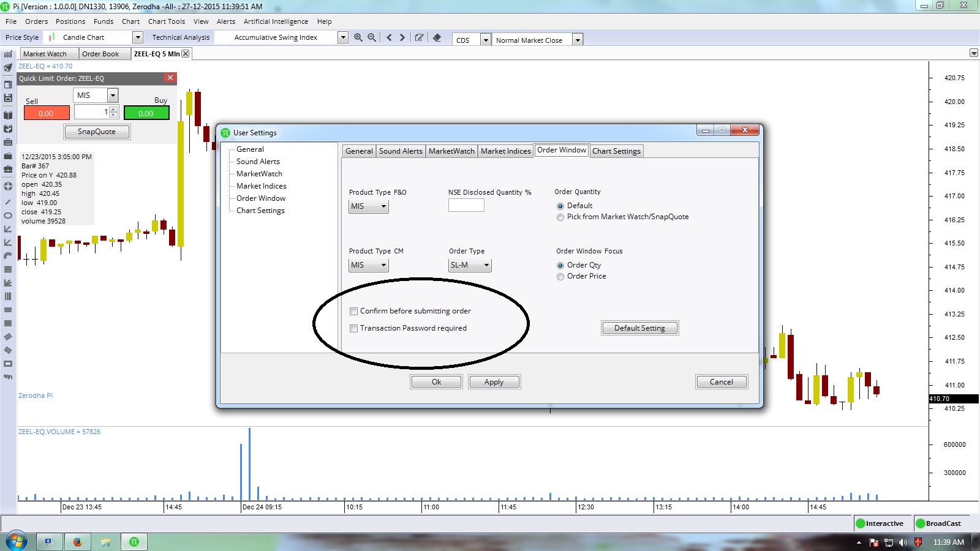Click the Default Setting button
Viewport: 980px width, 551px height.
639,328
